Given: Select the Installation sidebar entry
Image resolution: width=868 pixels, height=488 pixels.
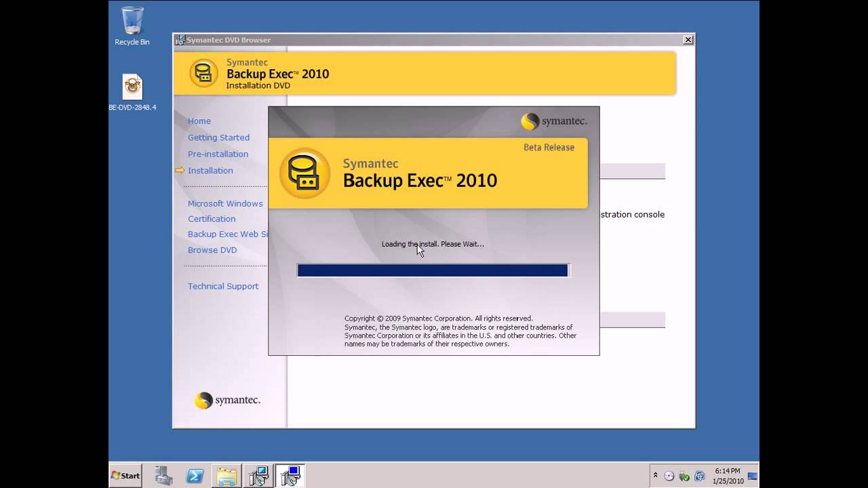Looking at the screenshot, I should 210,170.
